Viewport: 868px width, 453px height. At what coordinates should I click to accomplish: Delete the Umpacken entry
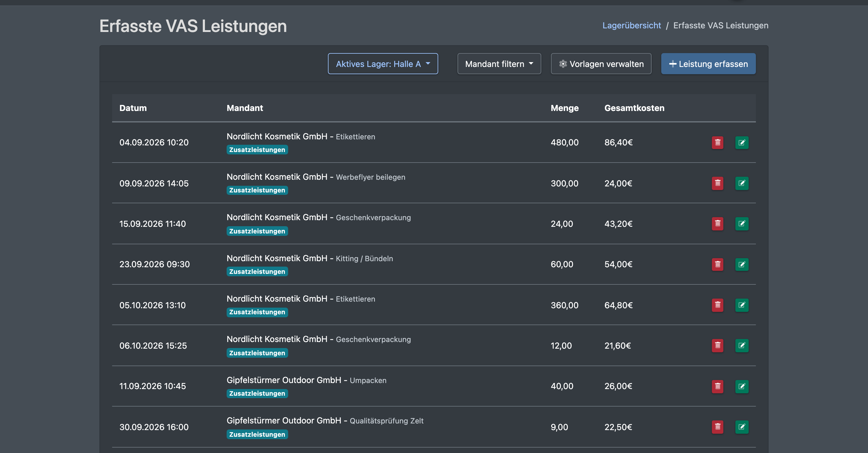coord(717,386)
